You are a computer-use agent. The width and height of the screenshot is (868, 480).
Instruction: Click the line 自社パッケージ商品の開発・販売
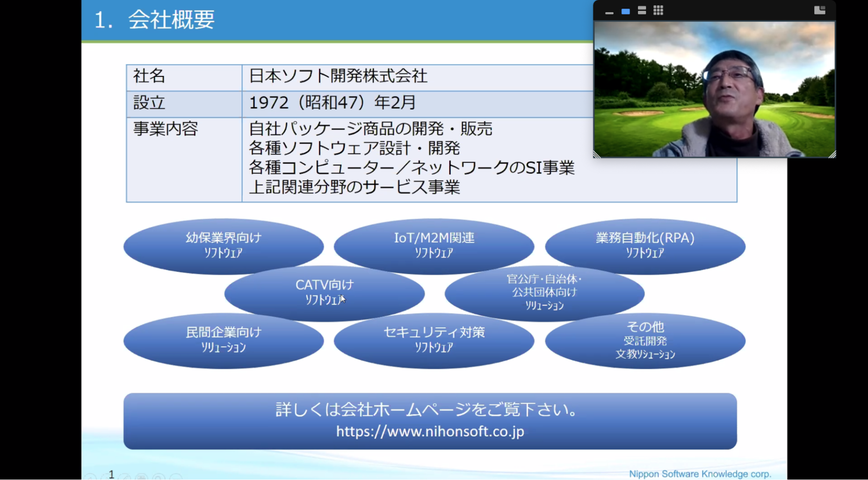[x=370, y=129]
